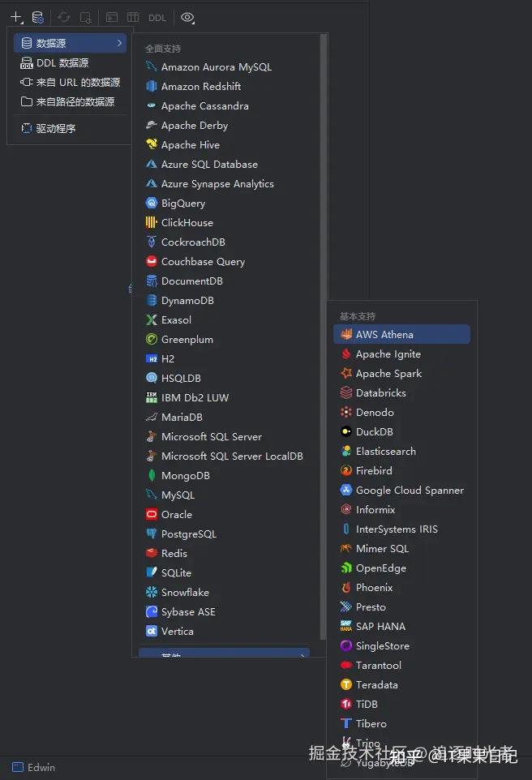532x780 pixels.
Task: Expand the 数据源 submenu arrow
Action: pos(119,43)
